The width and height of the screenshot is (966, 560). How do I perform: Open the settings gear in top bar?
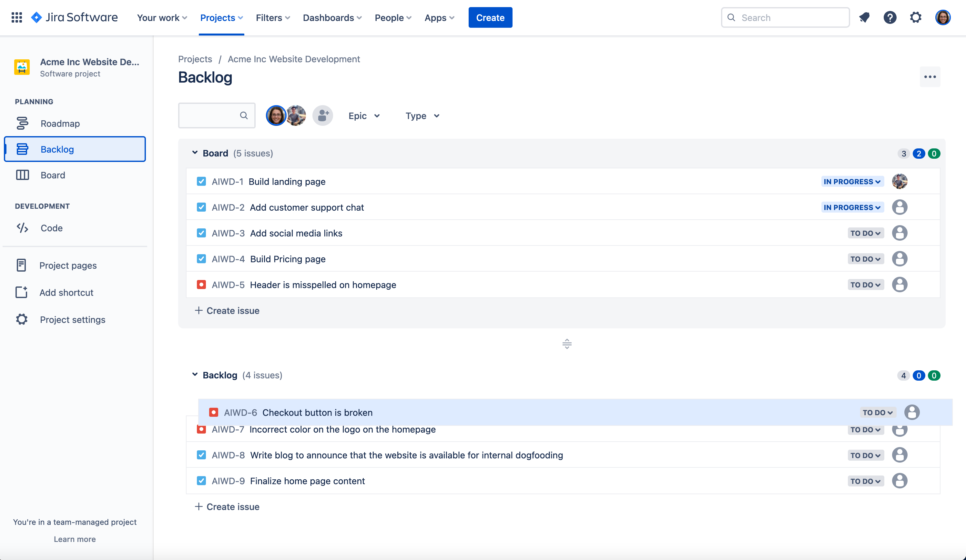[915, 18]
